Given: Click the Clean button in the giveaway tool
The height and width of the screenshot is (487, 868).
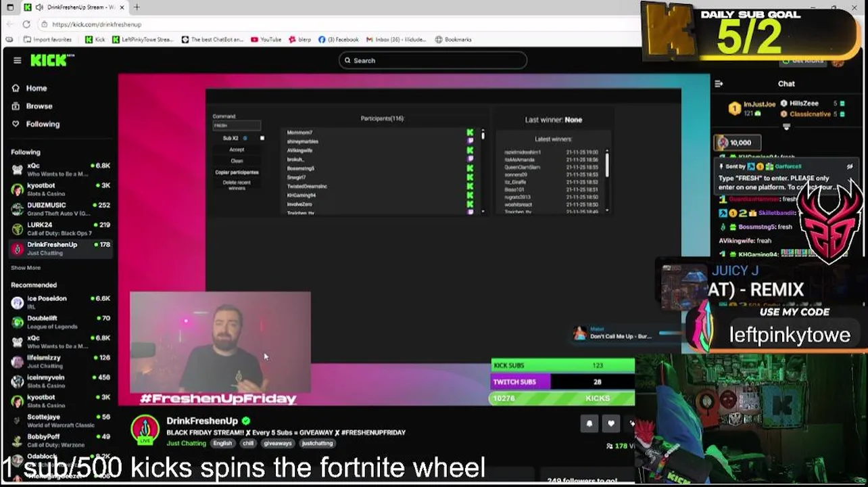Looking at the screenshot, I should tap(237, 161).
